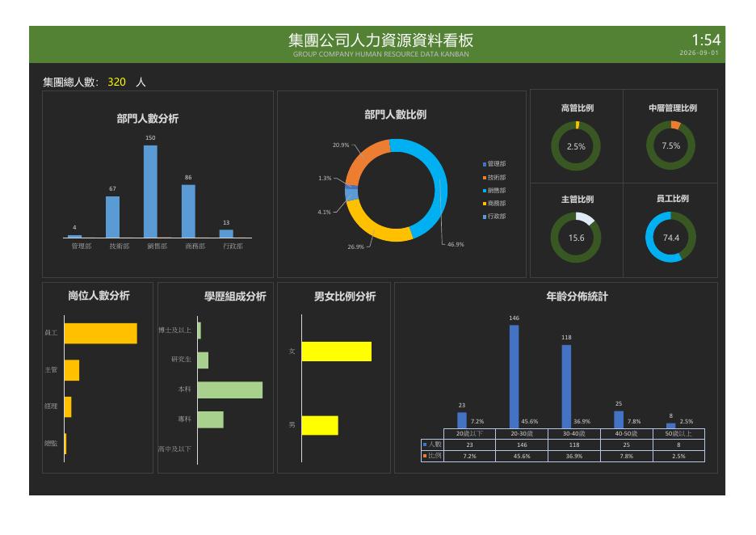Viewport: 756px width, 535px height.
Task: Click the "管理部" axis label under the bar chart
Action: click(82, 246)
